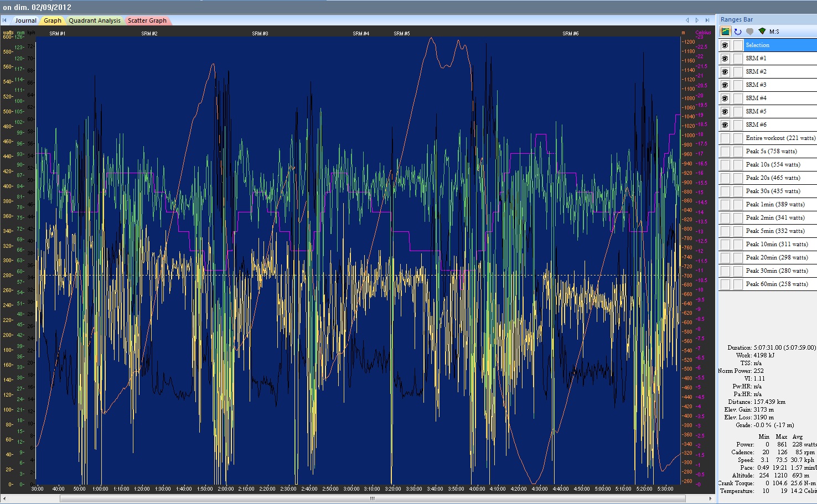
Task: Jump to first tab using the leftmost arrow
Action: (5, 20)
